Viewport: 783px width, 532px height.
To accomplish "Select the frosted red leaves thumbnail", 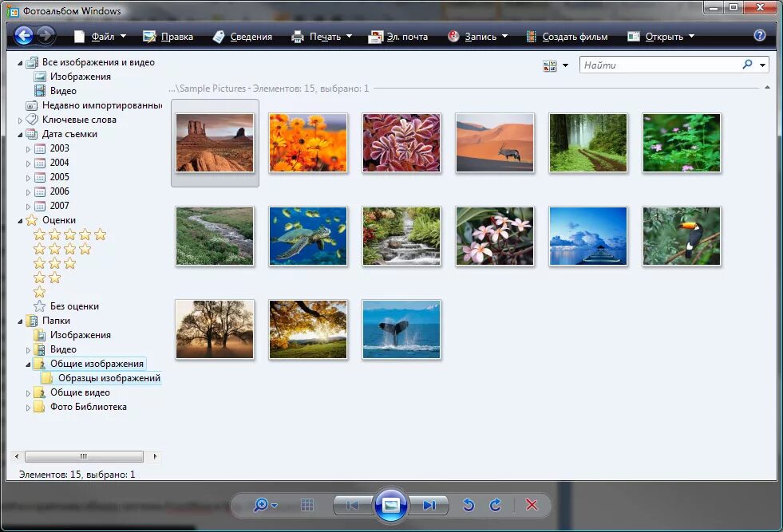I will tap(401, 143).
